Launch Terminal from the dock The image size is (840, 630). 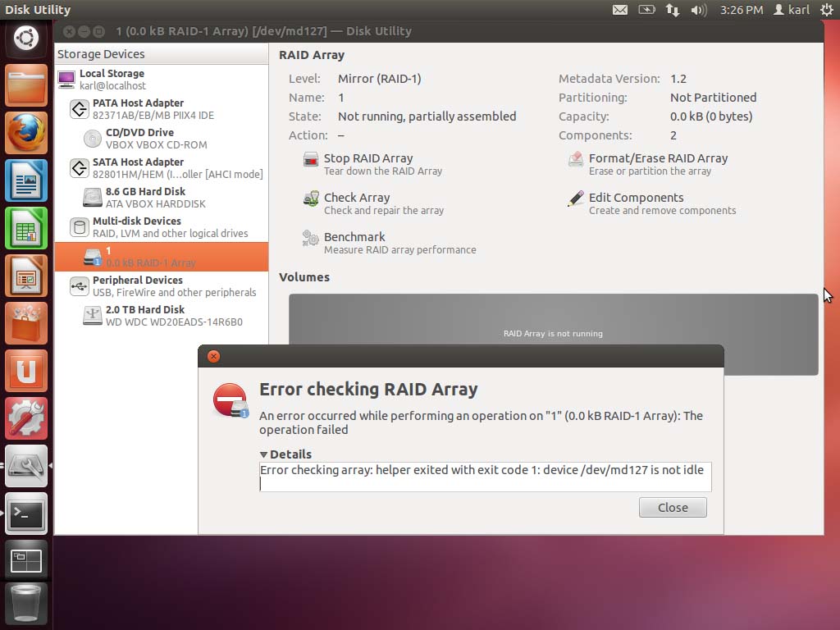[x=26, y=514]
